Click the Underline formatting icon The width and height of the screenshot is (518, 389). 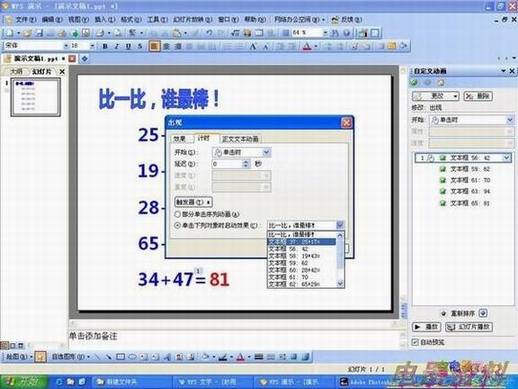pyautogui.click(x=128, y=46)
